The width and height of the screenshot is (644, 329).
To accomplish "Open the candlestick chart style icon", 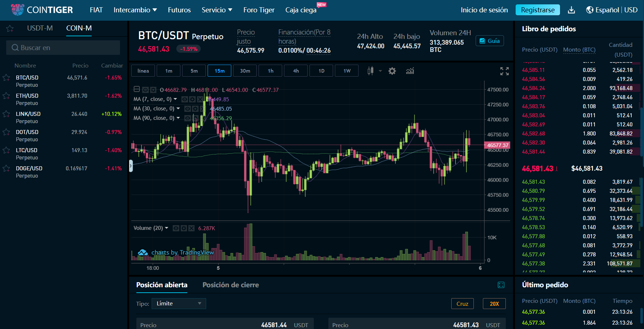I will click(x=370, y=71).
